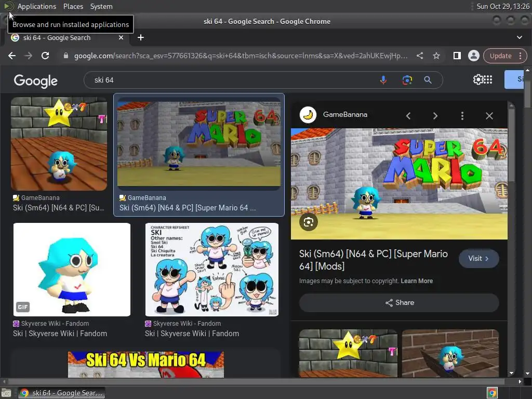Viewport: 532px width, 399px height.
Task: Open more options in preview panel
Action: (462, 116)
